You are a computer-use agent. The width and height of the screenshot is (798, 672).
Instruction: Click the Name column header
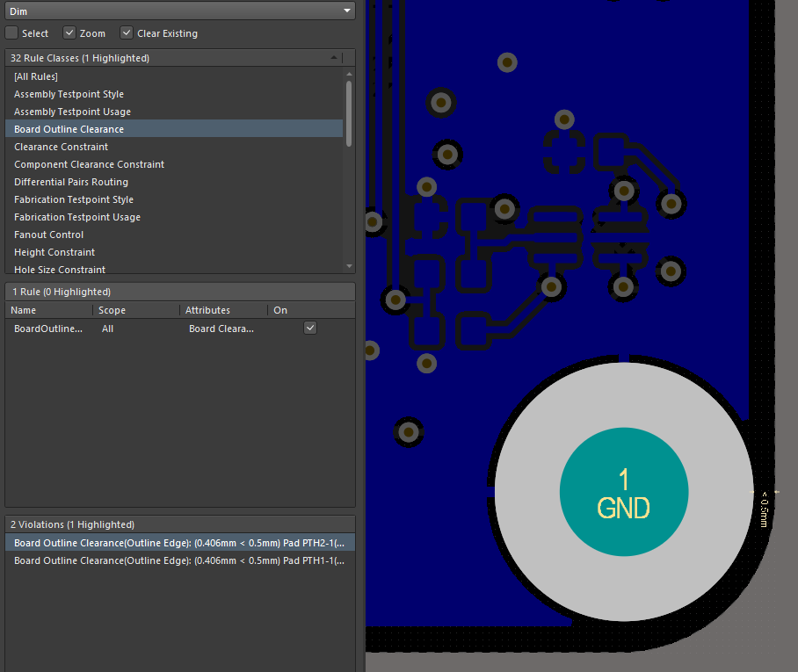click(x=24, y=310)
